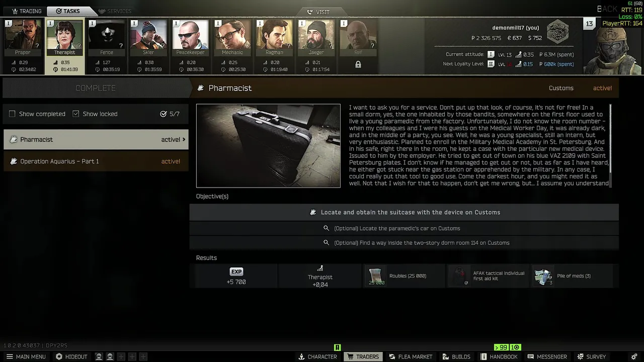Click the Pharmacist task title header
The image size is (644, 362).
coord(230,88)
